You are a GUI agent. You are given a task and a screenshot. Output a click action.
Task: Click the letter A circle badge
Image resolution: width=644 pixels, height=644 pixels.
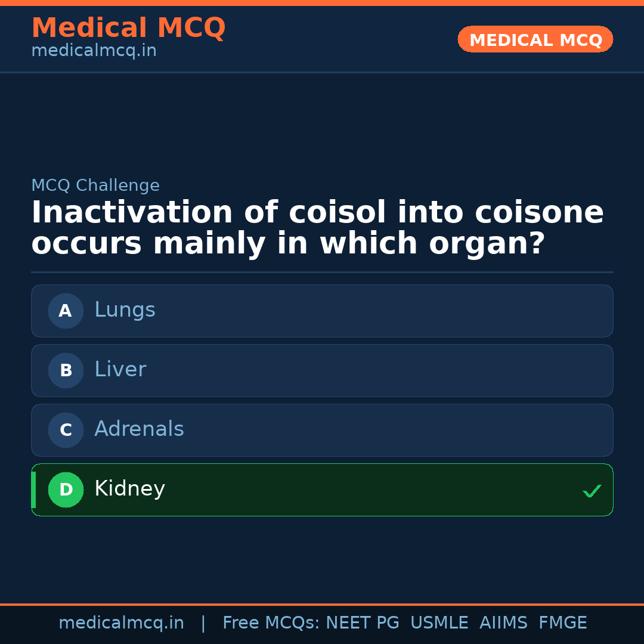[66, 311]
